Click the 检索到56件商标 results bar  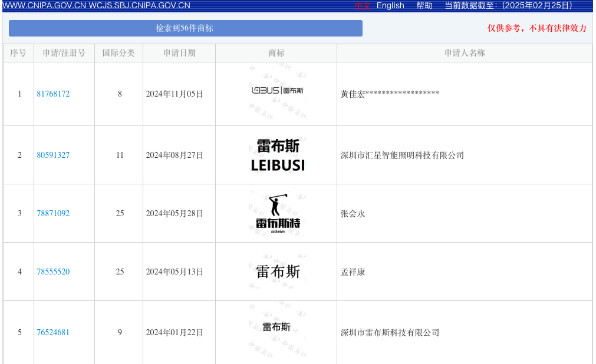[185, 28]
